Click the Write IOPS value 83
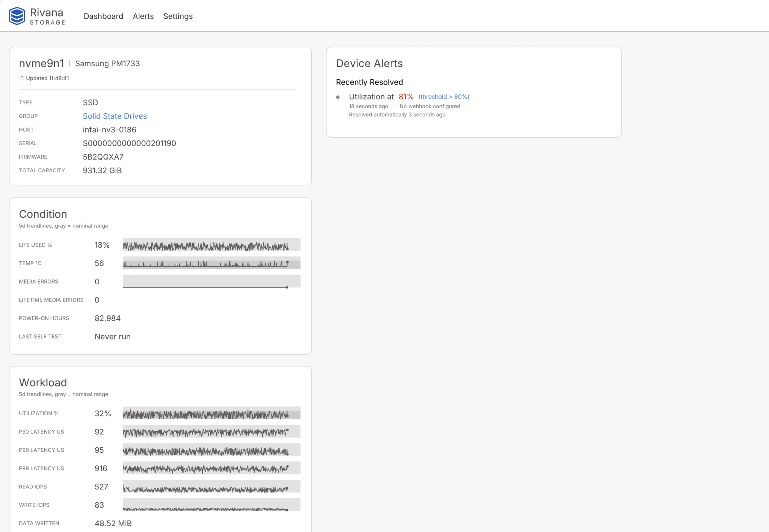This screenshot has height=532, width=769. click(x=99, y=505)
